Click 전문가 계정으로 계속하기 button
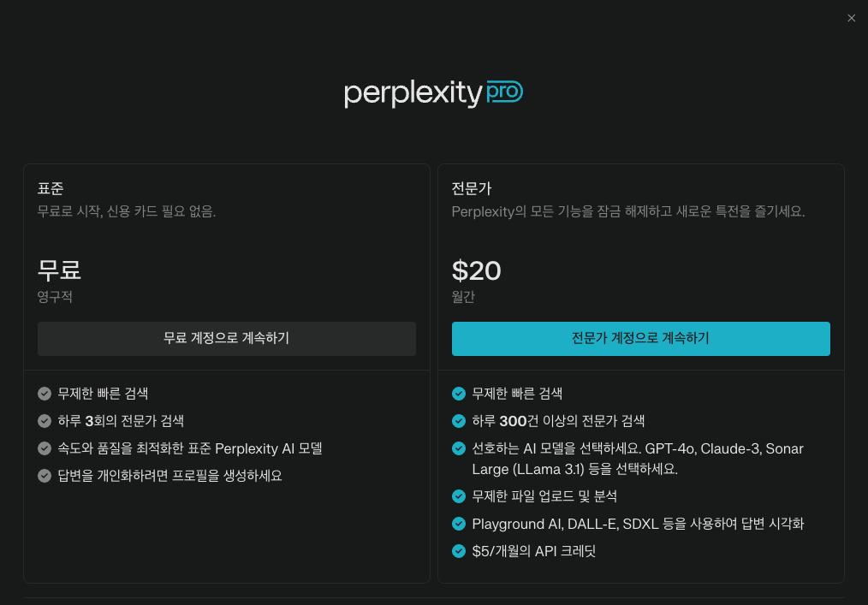Screen dimensions: 868x605 click(x=640, y=338)
